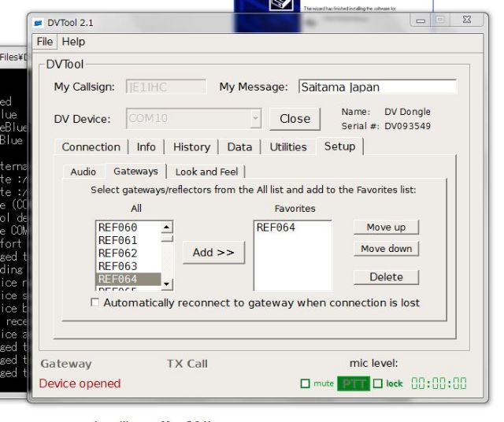This screenshot has height=422, width=504.
Task: Click the Close device button
Action: pos(295,119)
